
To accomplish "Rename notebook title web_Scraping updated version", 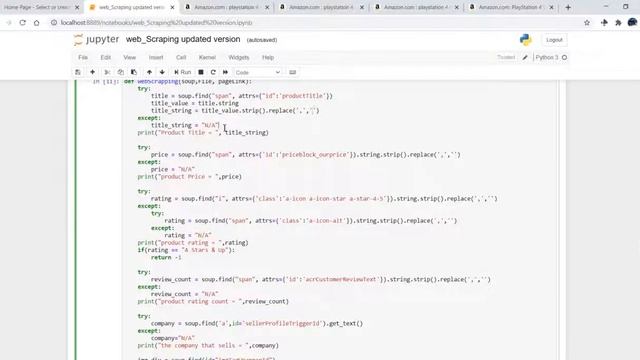I will (x=183, y=39).
